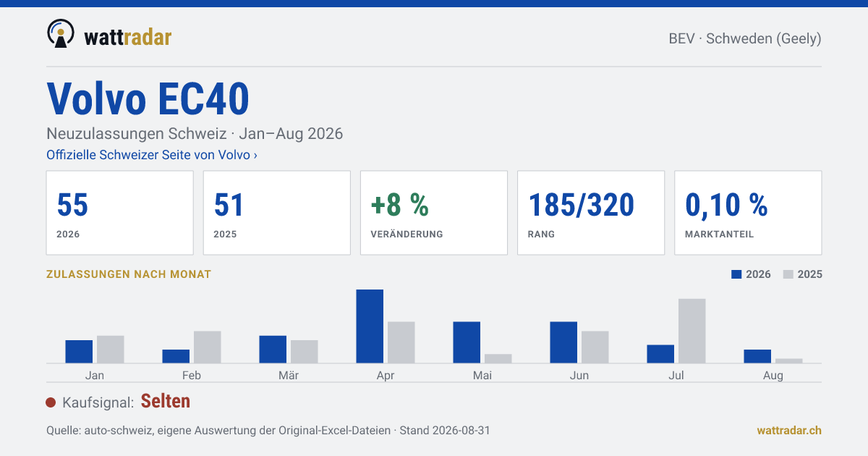Click the Rang card showing 185/320

click(591, 213)
